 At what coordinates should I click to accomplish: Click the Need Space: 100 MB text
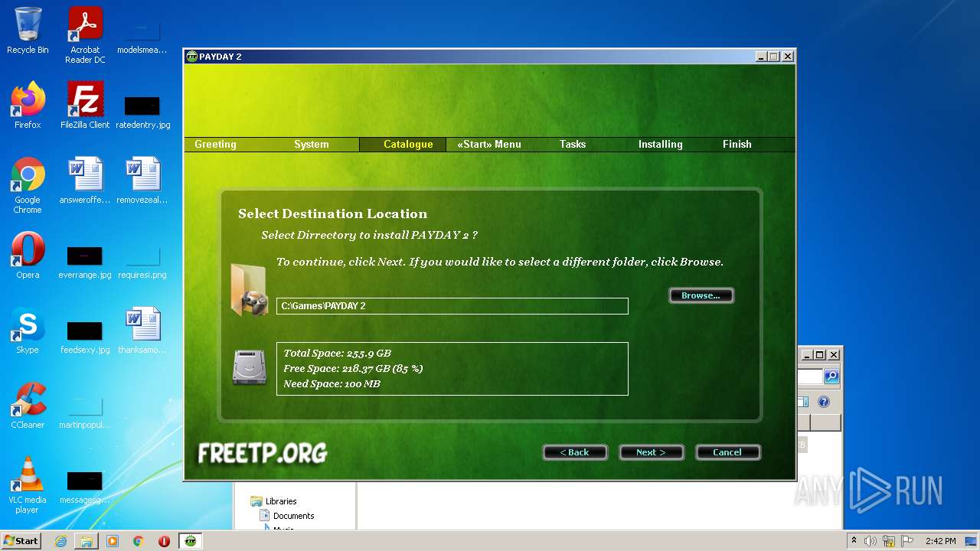332,383
